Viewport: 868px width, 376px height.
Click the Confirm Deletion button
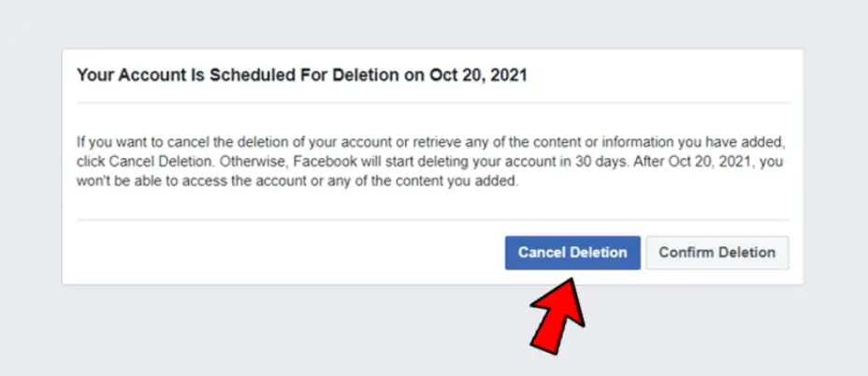tap(716, 253)
